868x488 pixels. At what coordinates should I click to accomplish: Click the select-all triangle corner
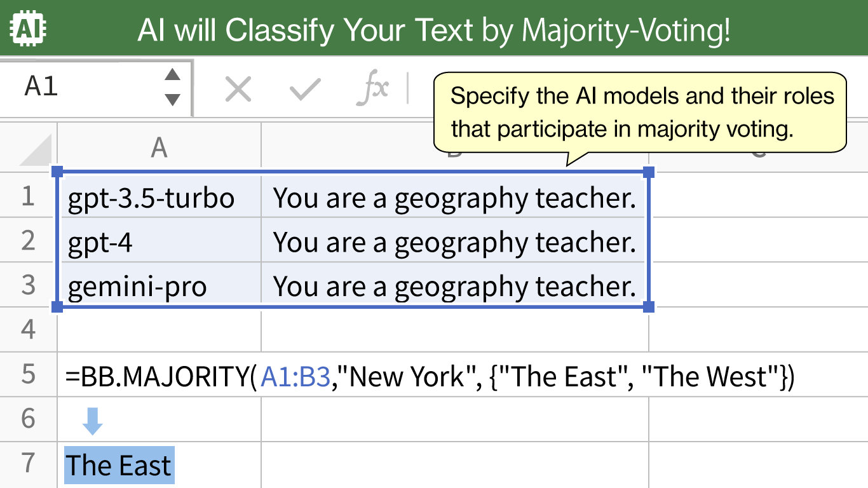point(36,150)
